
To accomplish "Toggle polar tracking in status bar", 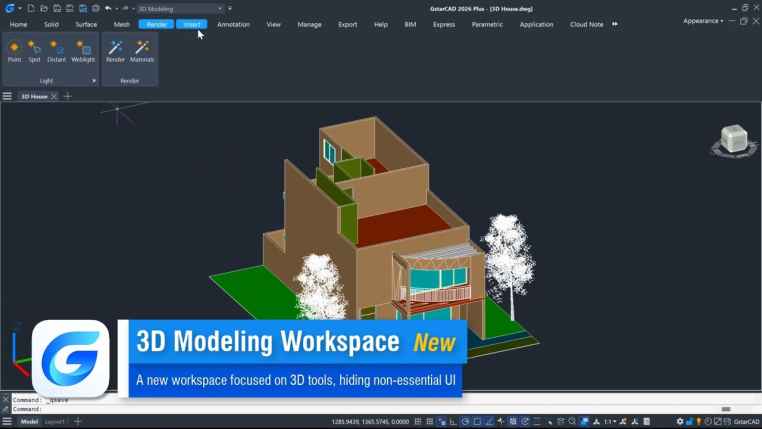I will click(465, 421).
